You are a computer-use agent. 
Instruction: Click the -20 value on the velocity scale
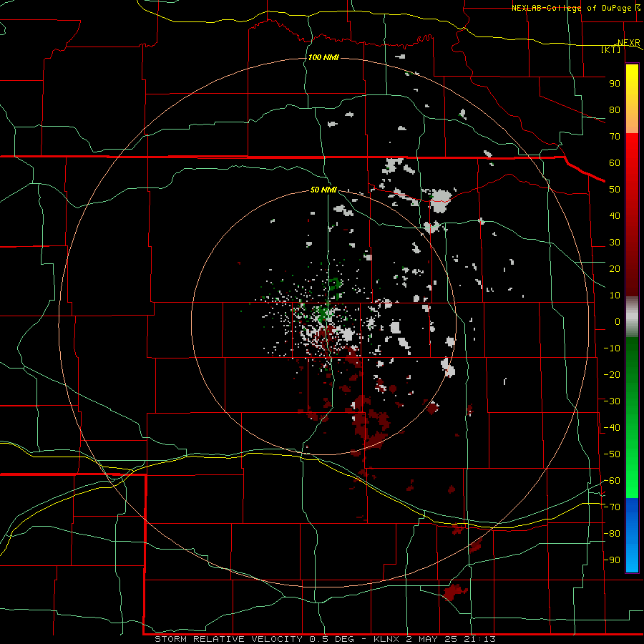point(612,374)
